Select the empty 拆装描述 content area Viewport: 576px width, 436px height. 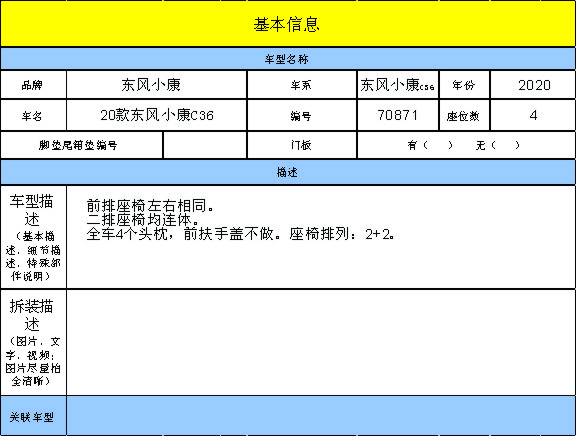pos(321,342)
